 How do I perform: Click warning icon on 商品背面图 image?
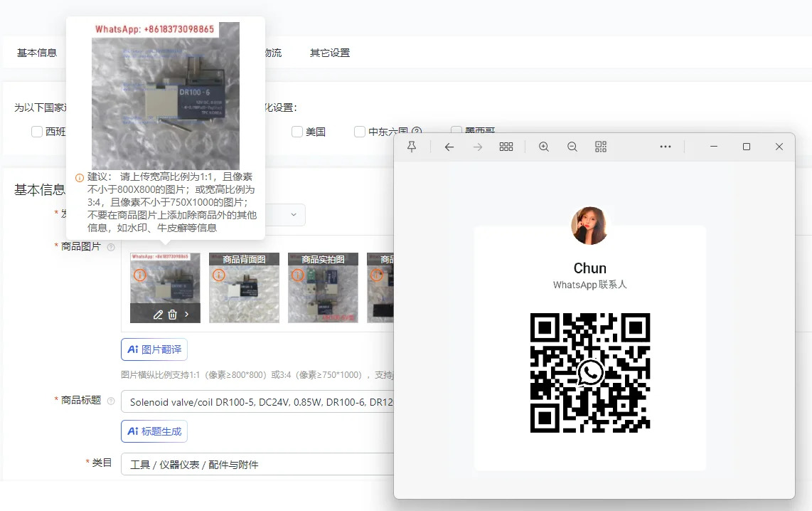click(219, 275)
